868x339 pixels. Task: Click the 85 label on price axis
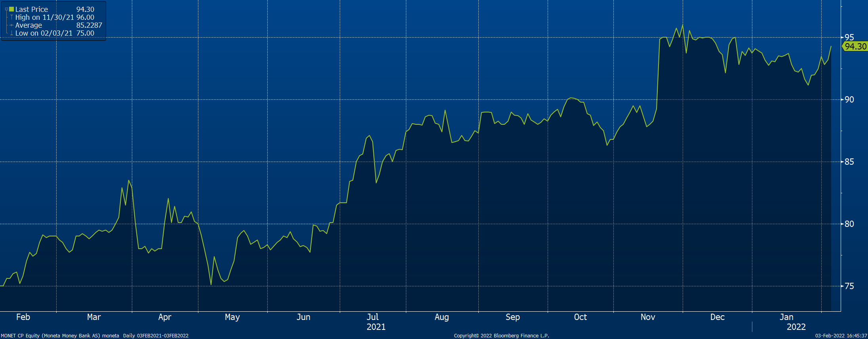click(849, 162)
